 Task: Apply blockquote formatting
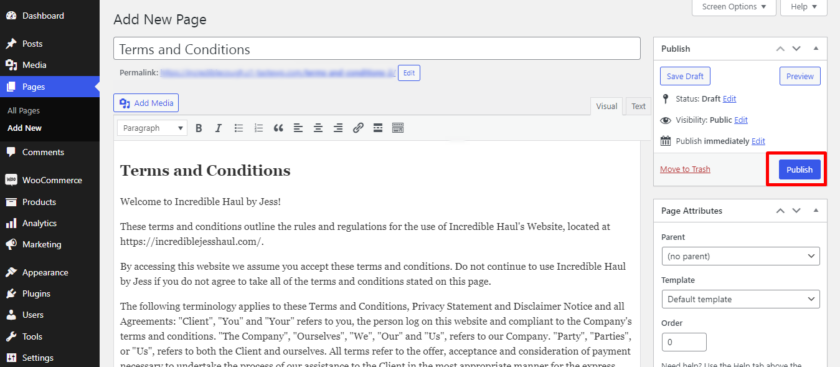278,128
